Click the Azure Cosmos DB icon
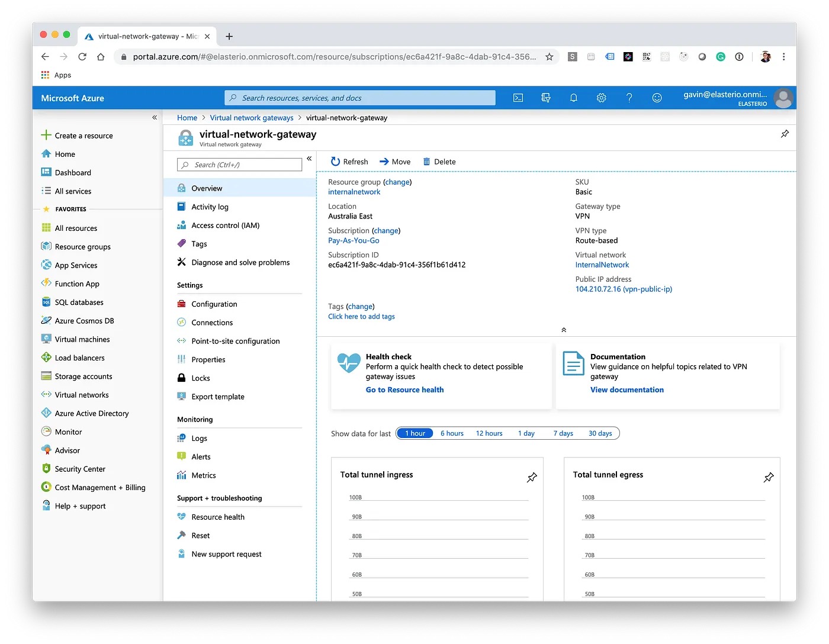Viewport: 829px width, 644px height. pyautogui.click(x=46, y=320)
